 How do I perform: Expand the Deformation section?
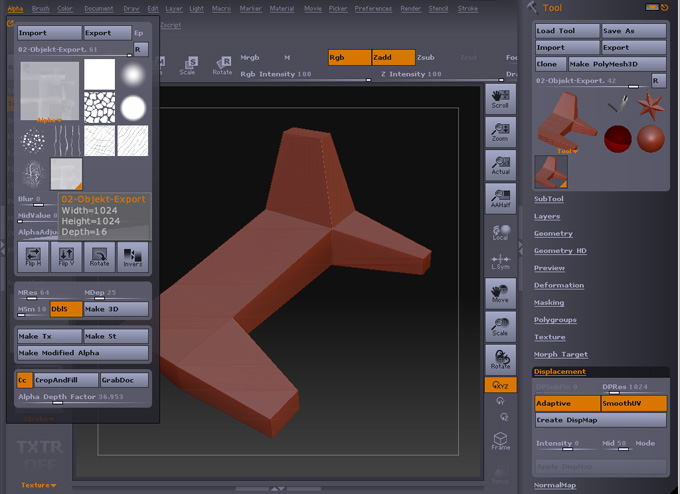pyautogui.click(x=558, y=285)
